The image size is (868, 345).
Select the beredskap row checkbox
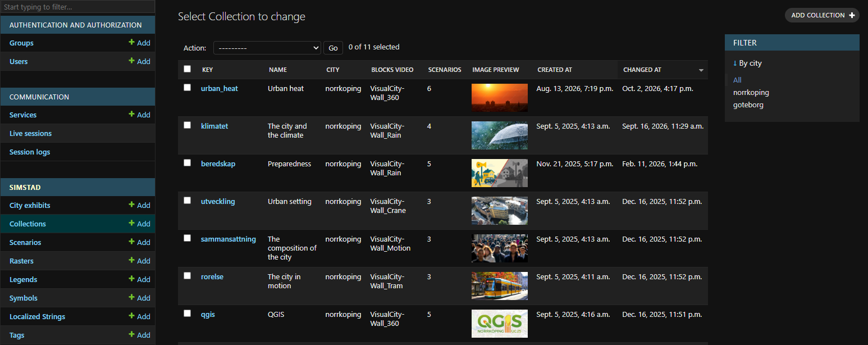pyautogui.click(x=188, y=163)
